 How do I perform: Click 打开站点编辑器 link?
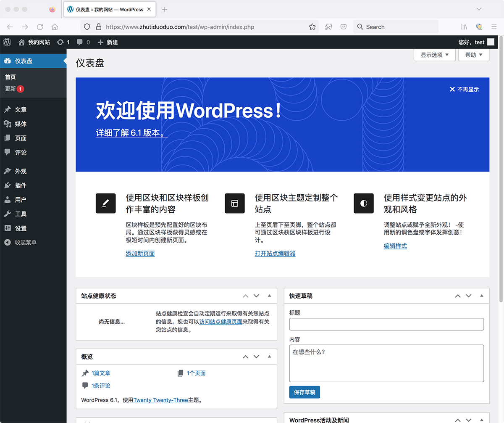coord(275,254)
